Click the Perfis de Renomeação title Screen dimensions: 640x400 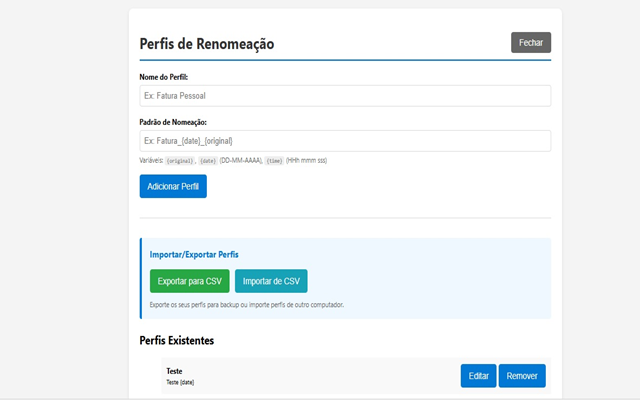[x=207, y=44]
